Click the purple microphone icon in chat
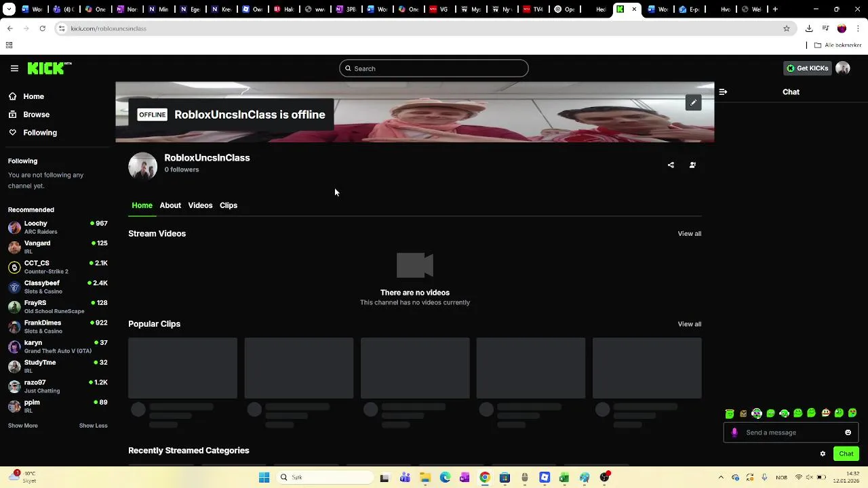868x488 pixels. pyautogui.click(x=734, y=432)
